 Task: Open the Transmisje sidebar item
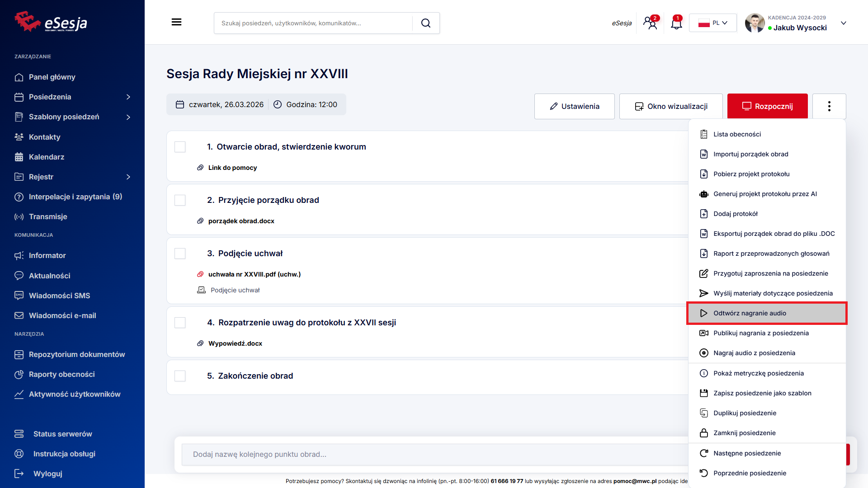[x=48, y=216]
